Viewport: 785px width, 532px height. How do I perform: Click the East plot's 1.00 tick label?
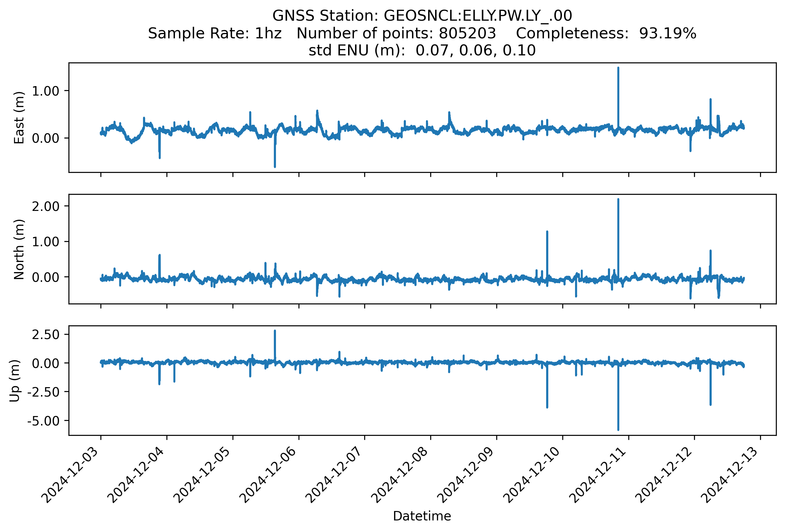pos(46,91)
